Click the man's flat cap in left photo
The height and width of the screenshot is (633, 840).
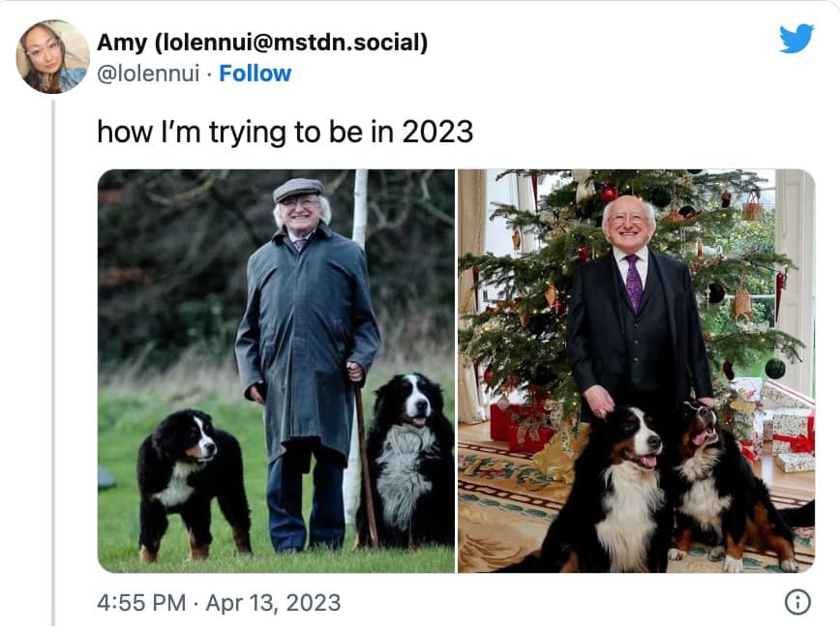click(x=297, y=189)
